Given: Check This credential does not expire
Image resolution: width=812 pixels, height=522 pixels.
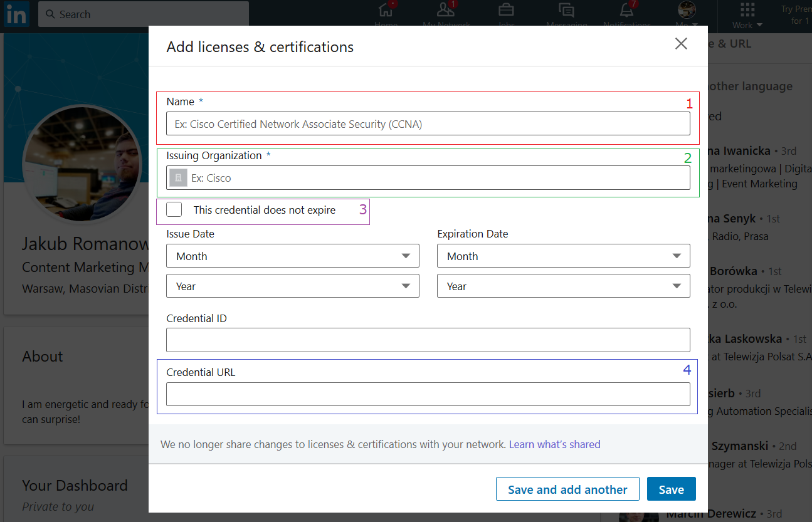Looking at the screenshot, I should tap(174, 210).
